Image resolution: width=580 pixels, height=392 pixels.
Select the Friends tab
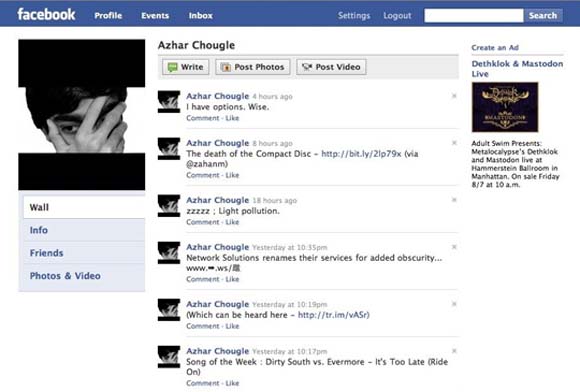(84, 253)
